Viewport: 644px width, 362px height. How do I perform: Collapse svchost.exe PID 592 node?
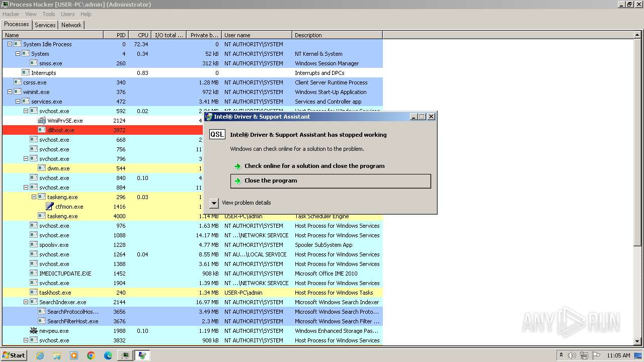click(x=26, y=111)
